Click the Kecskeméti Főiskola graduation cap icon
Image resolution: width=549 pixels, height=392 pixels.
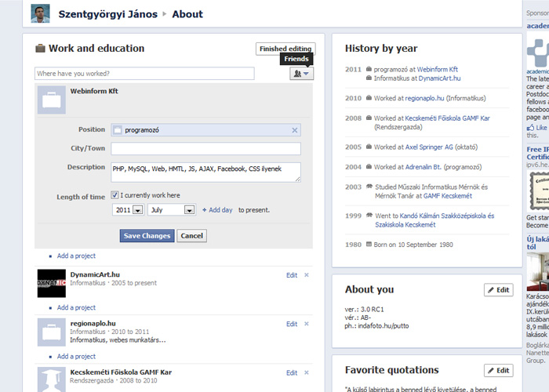52,379
